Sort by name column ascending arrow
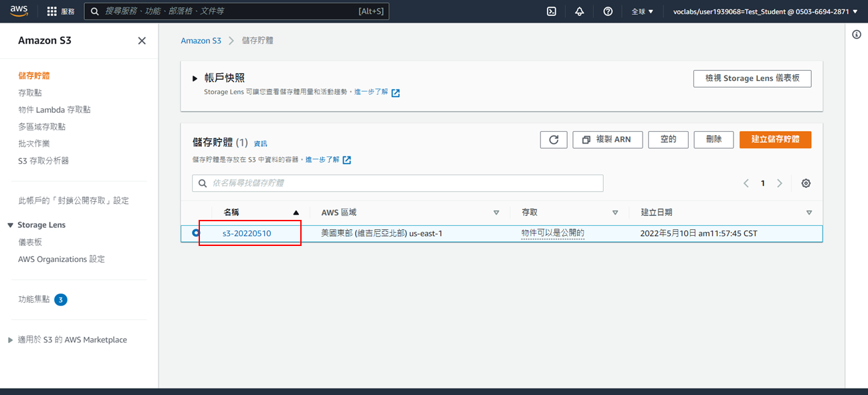Viewport: 868px width, 395px height. [x=296, y=213]
